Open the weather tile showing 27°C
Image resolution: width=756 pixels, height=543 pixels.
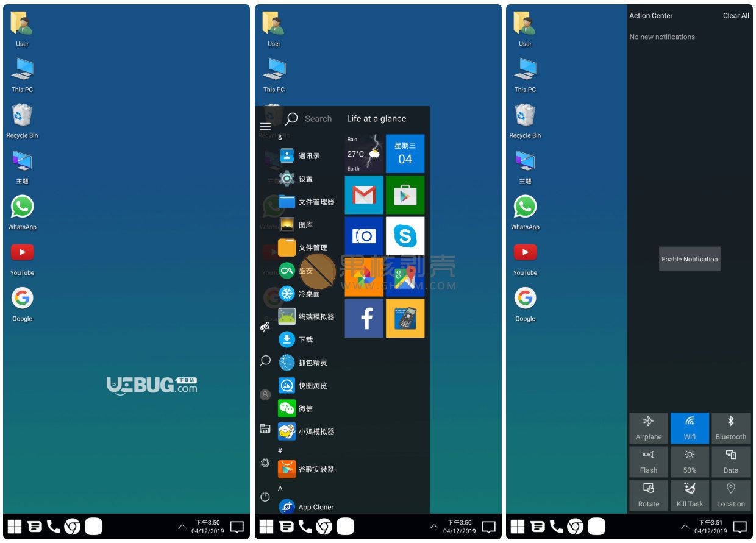364,154
